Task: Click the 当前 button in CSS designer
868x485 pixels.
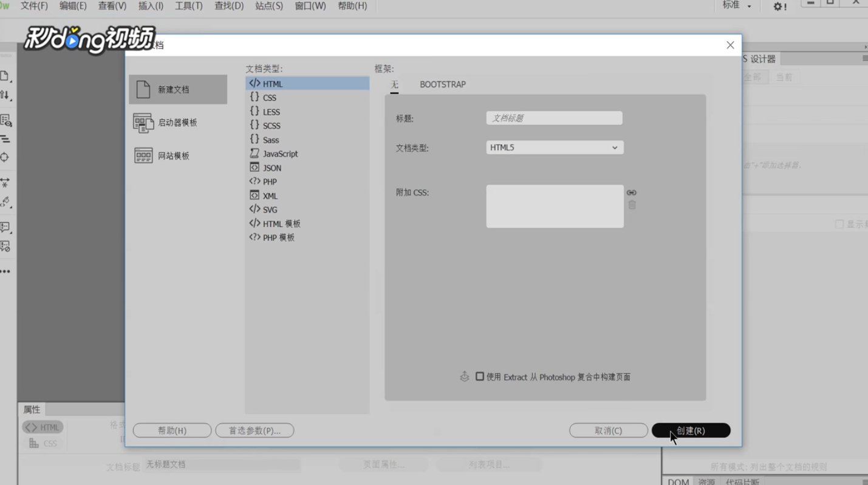Action: [784, 77]
